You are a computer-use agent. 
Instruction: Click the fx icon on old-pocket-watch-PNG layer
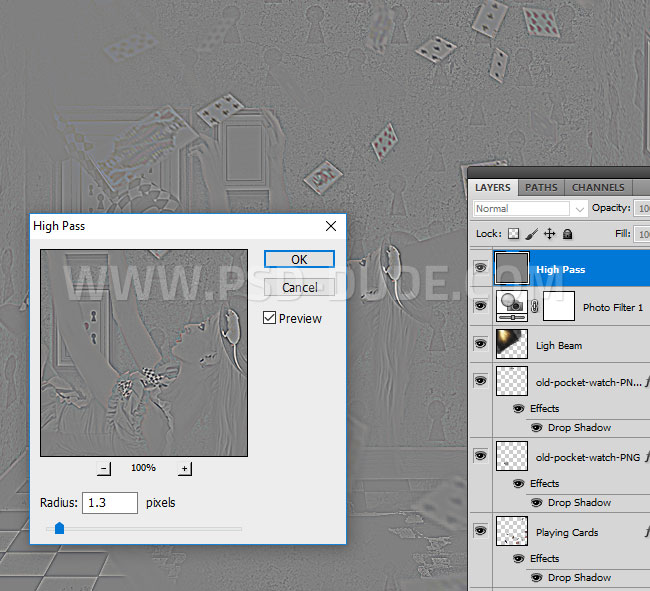647,456
